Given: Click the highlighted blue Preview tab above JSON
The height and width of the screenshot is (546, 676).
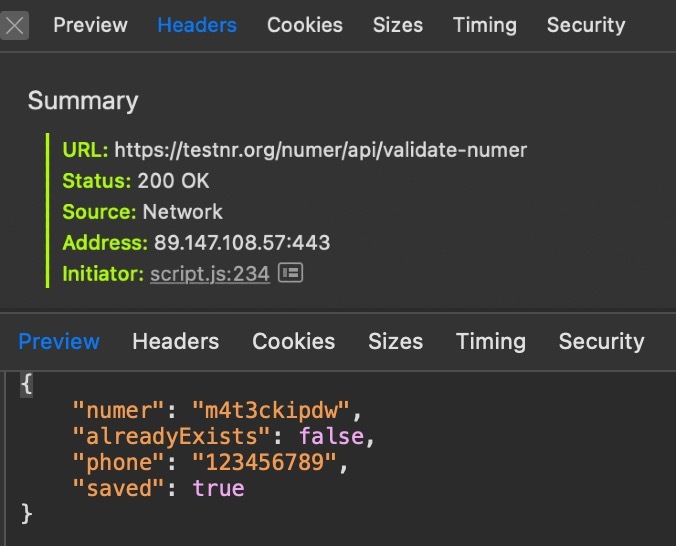Looking at the screenshot, I should [59, 341].
